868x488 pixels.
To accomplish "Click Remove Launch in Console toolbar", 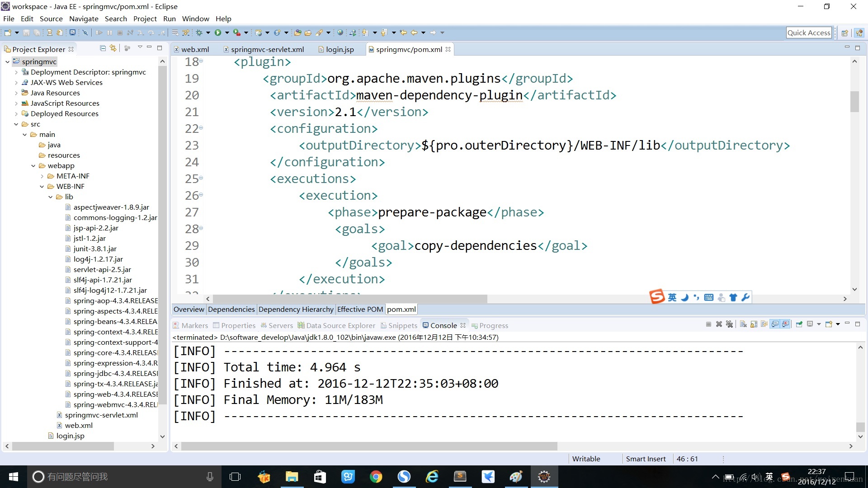I will 719,324.
